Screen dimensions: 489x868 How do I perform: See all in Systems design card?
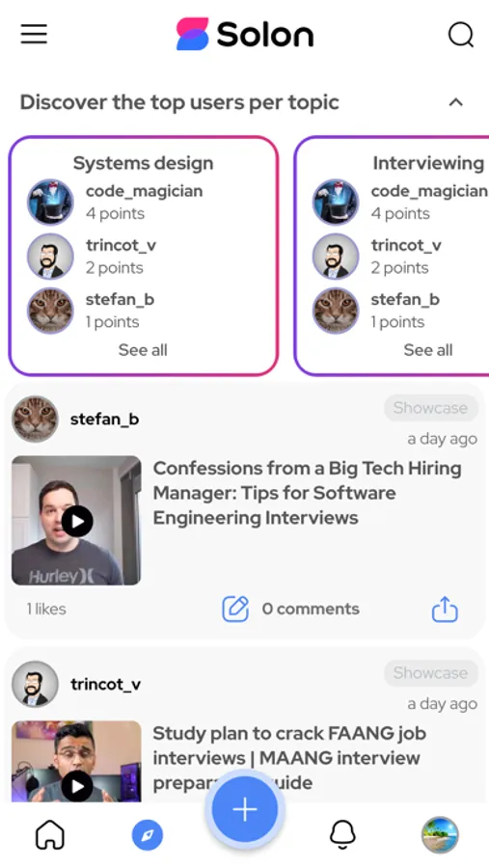click(143, 350)
